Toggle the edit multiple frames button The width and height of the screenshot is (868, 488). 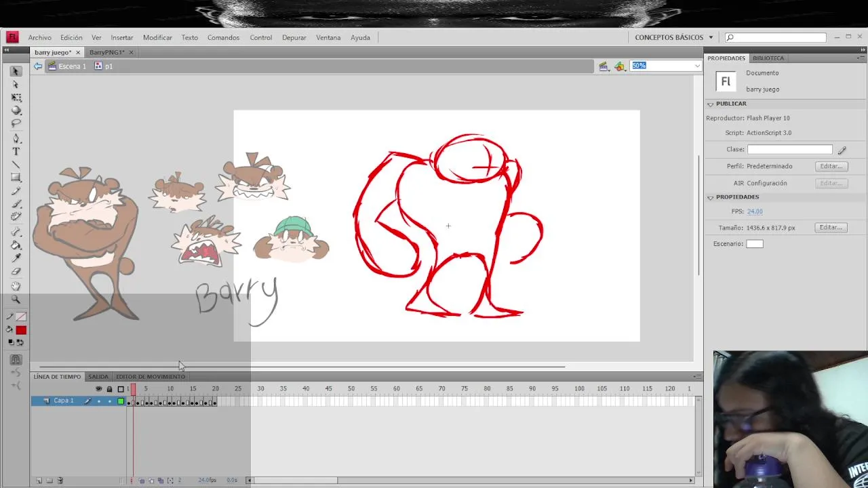point(160,481)
